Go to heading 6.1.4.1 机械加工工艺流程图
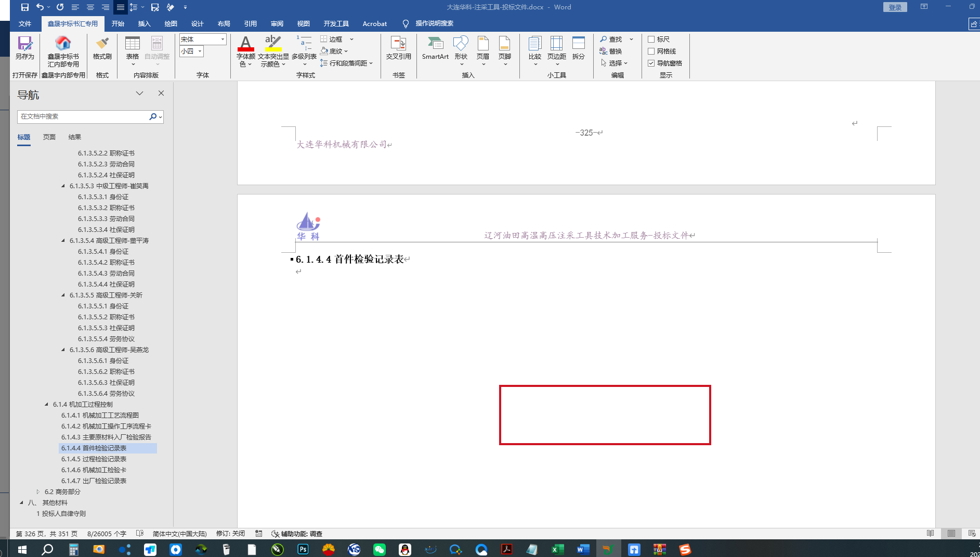980x557 pixels. point(100,415)
